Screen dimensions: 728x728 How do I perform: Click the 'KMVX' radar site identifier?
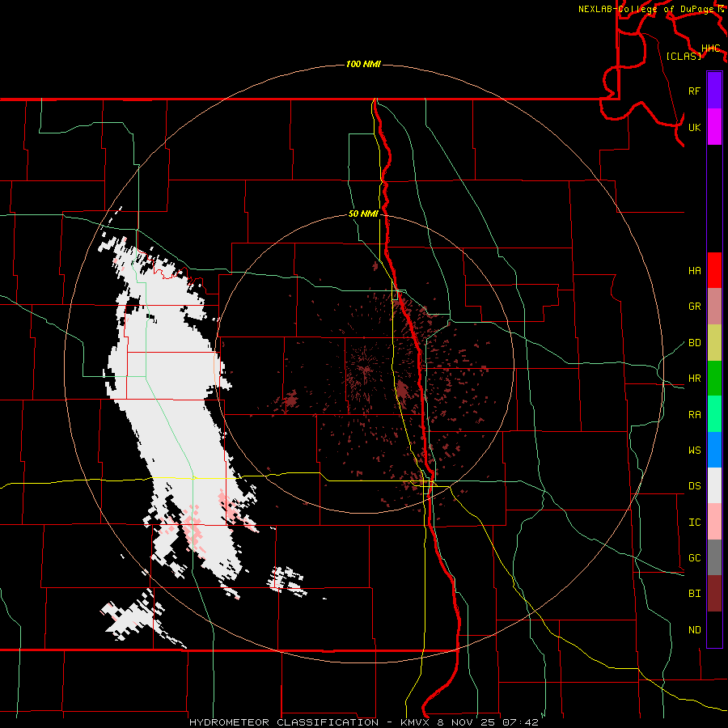tap(415, 722)
